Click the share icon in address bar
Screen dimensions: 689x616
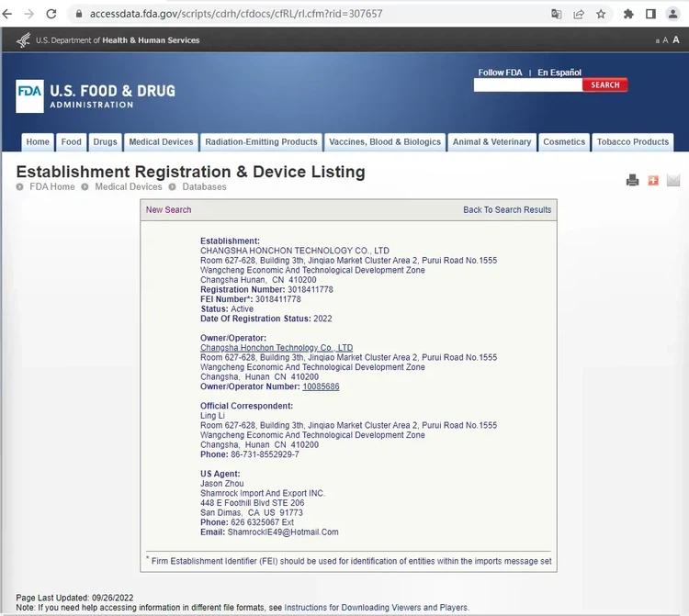click(579, 14)
